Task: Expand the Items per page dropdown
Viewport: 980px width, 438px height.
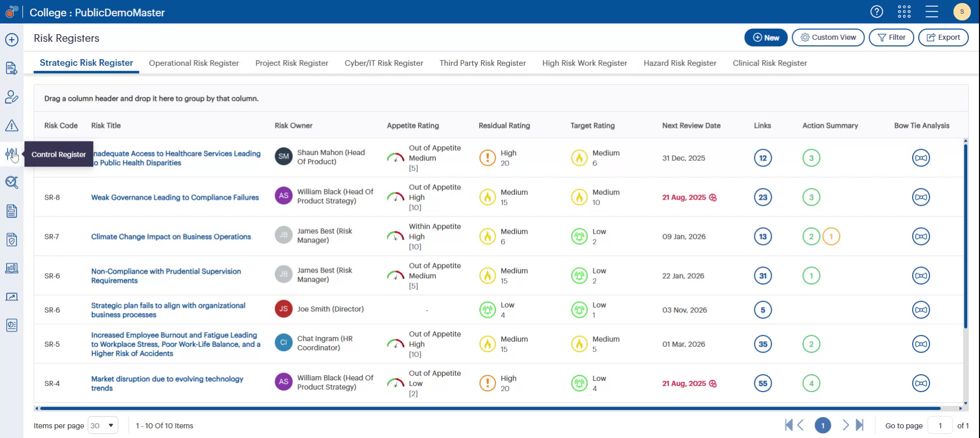Action: pos(103,425)
